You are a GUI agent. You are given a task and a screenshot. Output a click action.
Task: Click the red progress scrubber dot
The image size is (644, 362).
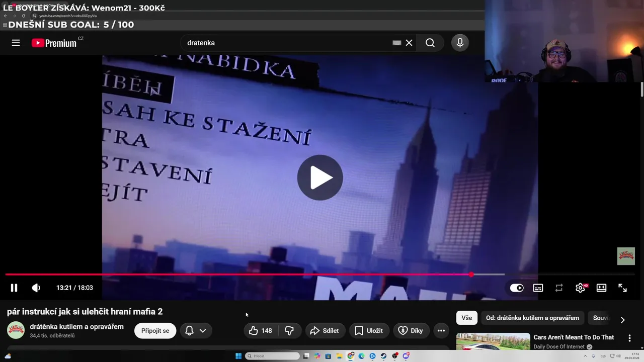tap(471, 275)
